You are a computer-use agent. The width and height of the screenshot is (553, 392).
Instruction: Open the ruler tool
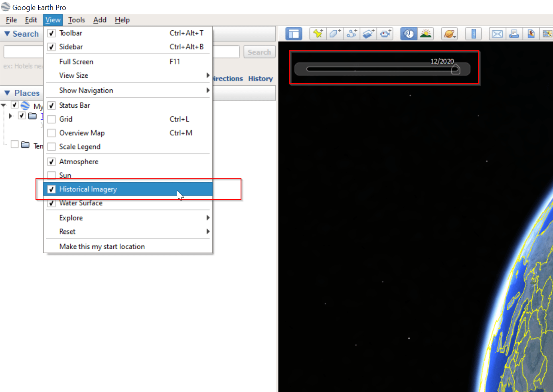tap(474, 34)
